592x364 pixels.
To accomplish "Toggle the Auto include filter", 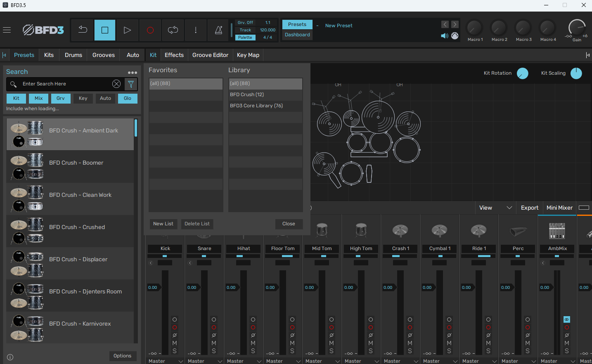I will click(x=105, y=98).
